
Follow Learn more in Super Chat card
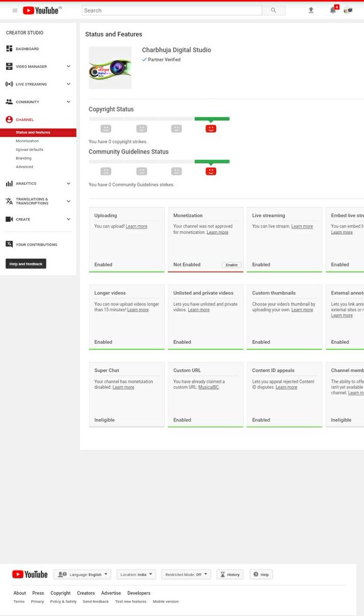[124, 387]
